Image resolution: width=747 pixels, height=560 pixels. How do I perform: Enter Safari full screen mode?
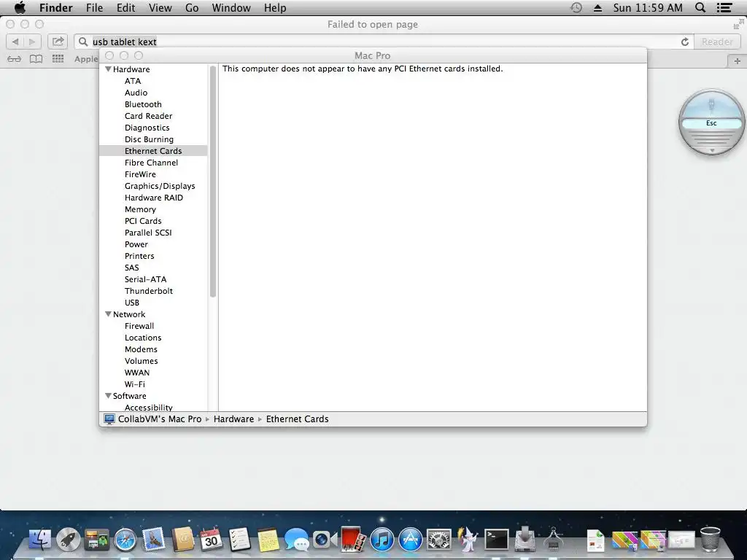tap(739, 24)
